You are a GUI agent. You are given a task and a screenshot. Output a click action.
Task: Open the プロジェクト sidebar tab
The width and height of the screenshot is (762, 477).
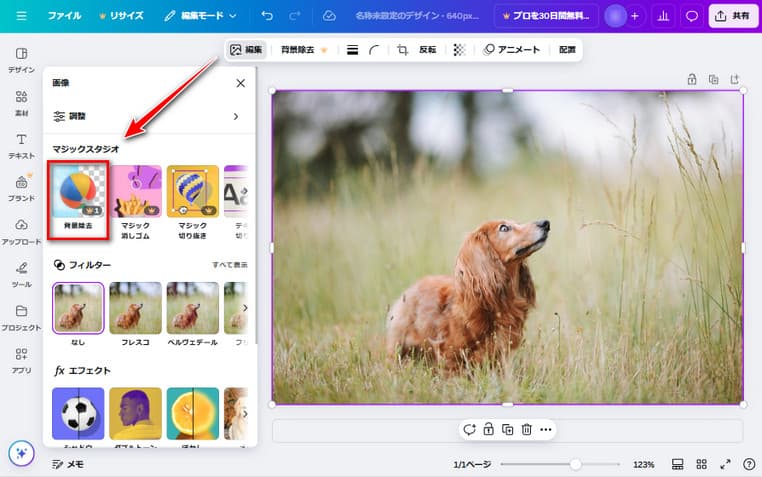click(21, 317)
